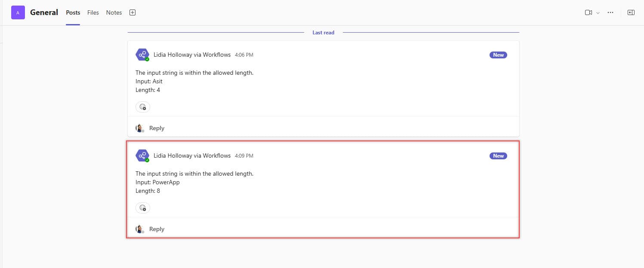Image resolution: width=644 pixels, height=268 pixels.
Task: Click sender name on the 4:06 PM post
Action: 192,55
